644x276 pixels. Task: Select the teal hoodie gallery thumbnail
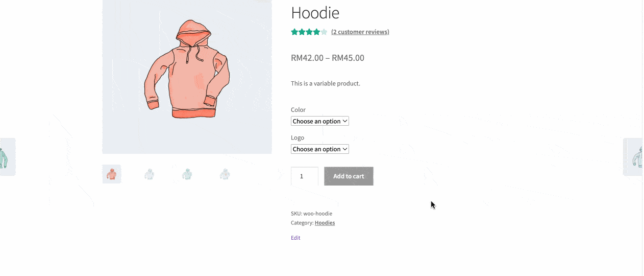coord(187,174)
